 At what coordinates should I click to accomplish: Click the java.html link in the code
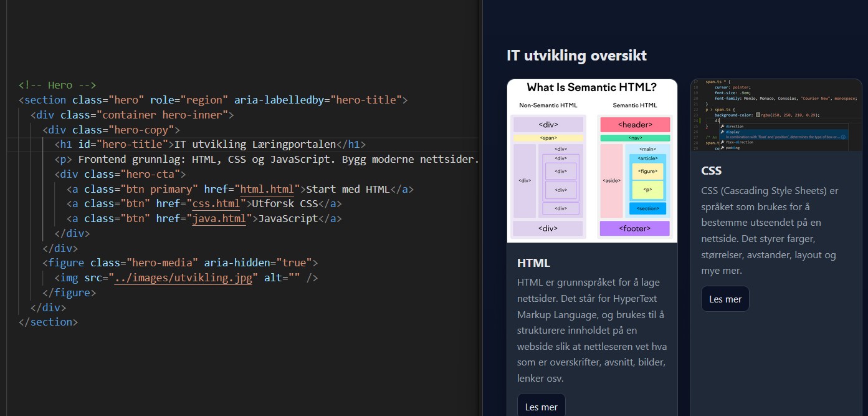click(219, 218)
